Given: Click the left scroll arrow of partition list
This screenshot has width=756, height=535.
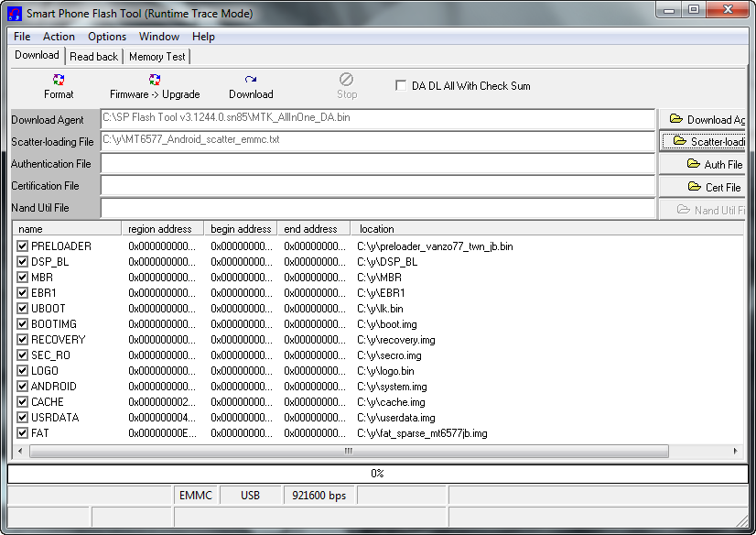Looking at the screenshot, I should (20, 451).
